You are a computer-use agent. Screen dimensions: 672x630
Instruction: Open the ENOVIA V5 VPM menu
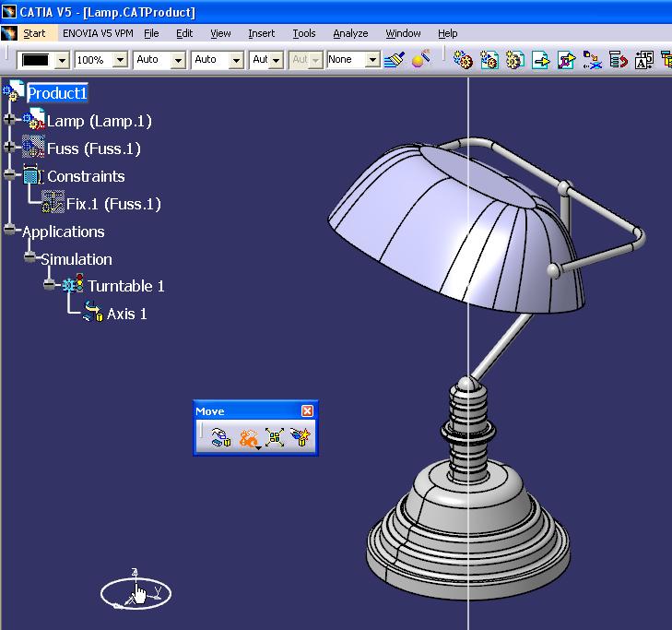[x=98, y=33]
